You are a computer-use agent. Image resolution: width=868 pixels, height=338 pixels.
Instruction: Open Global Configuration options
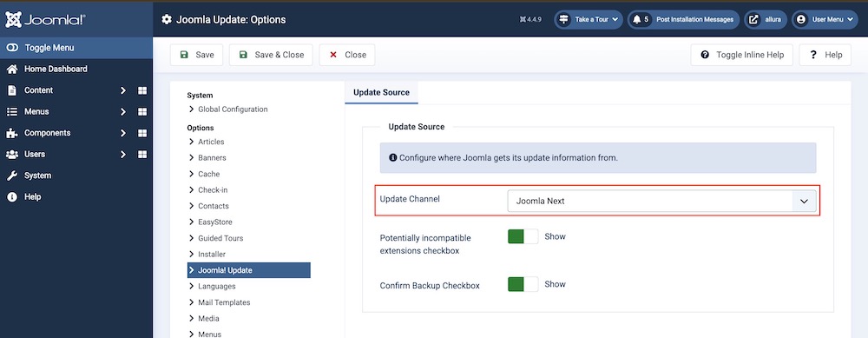pos(233,109)
